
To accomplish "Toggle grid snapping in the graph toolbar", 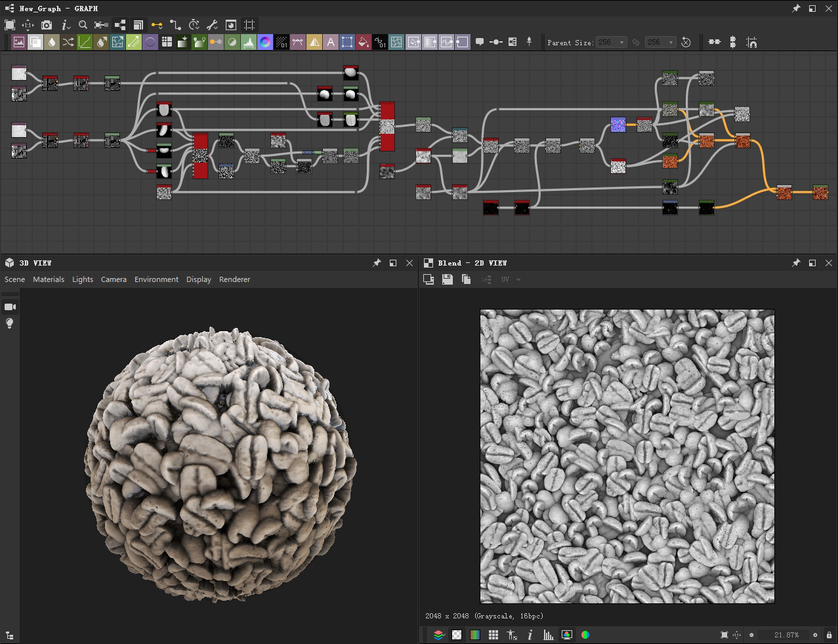I will [247, 25].
